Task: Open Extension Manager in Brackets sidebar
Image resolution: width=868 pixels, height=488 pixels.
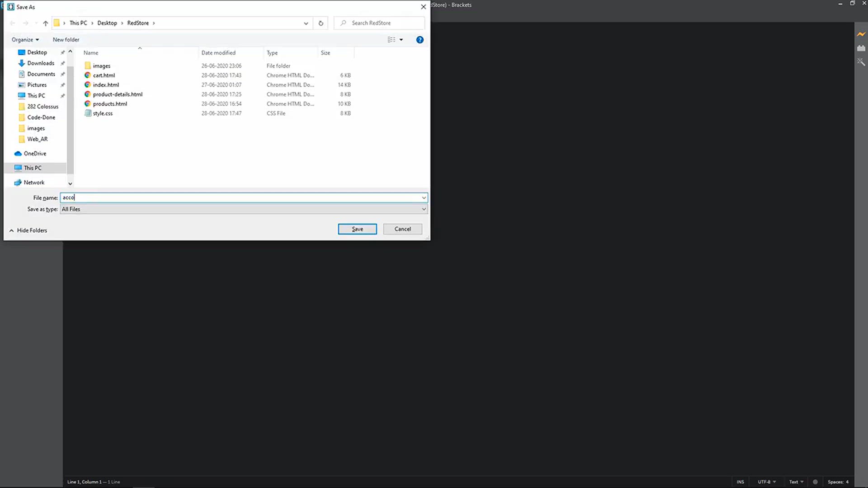Action: [x=861, y=48]
